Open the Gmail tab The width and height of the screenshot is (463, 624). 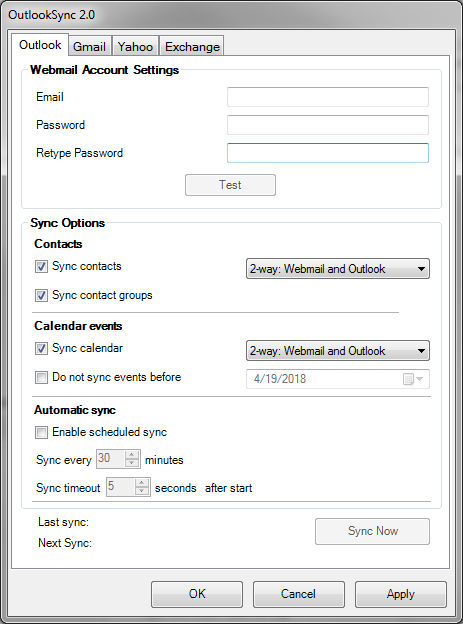tap(90, 47)
